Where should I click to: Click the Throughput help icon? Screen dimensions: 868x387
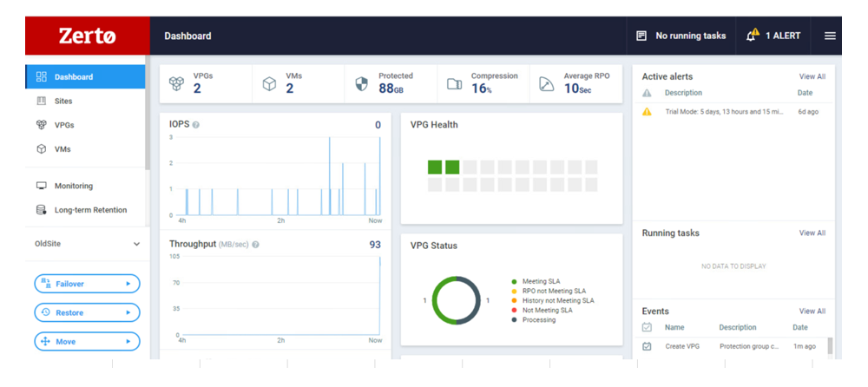(256, 244)
